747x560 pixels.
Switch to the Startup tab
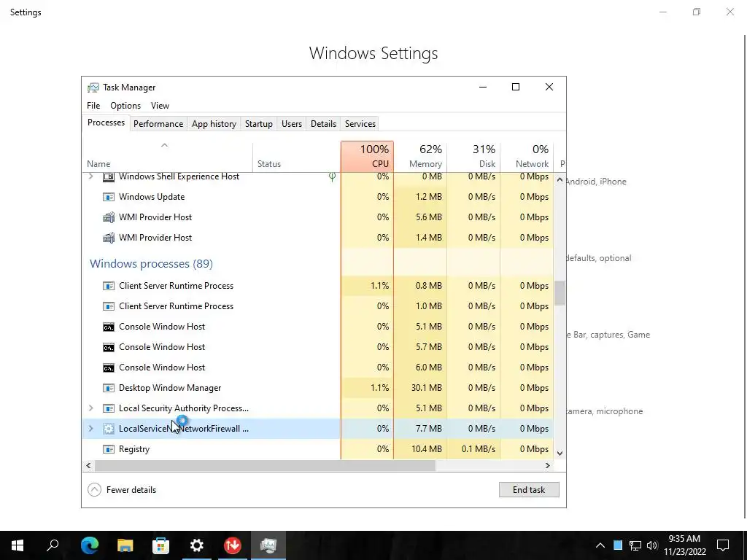[x=259, y=124]
